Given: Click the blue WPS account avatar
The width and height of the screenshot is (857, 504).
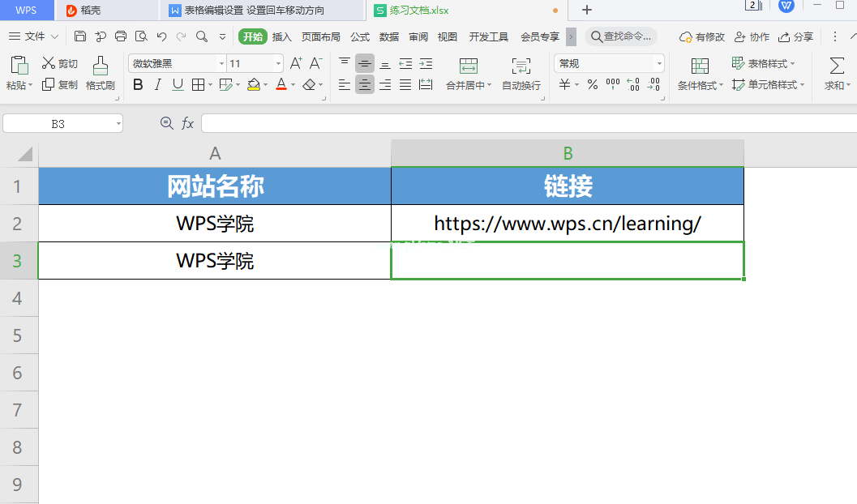Looking at the screenshot, I should (786, 6).
